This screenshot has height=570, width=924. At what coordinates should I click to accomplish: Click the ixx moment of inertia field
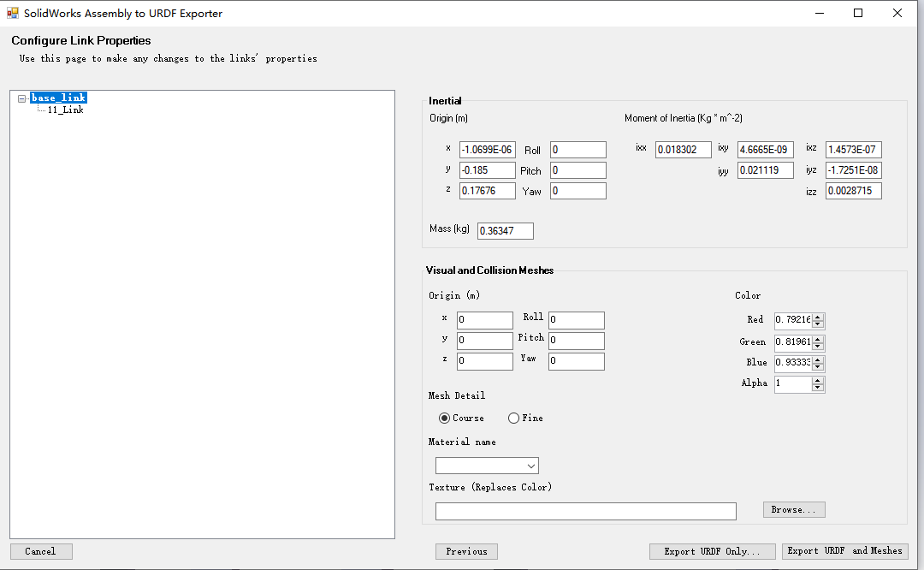683,149
